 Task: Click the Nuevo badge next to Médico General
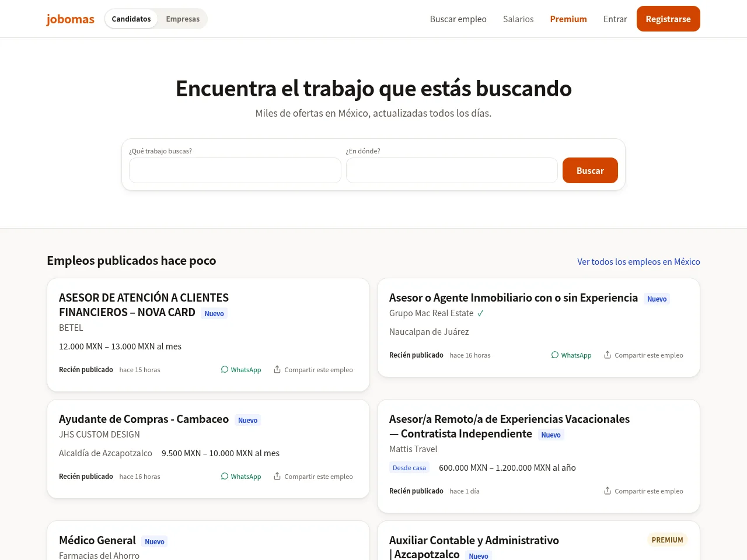click(x=155, y=541)
